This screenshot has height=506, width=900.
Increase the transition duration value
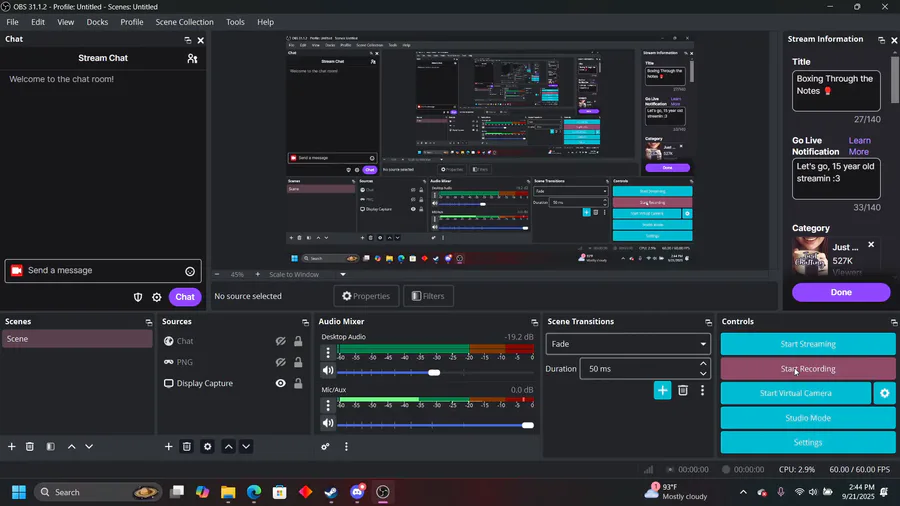pos(703,364)
